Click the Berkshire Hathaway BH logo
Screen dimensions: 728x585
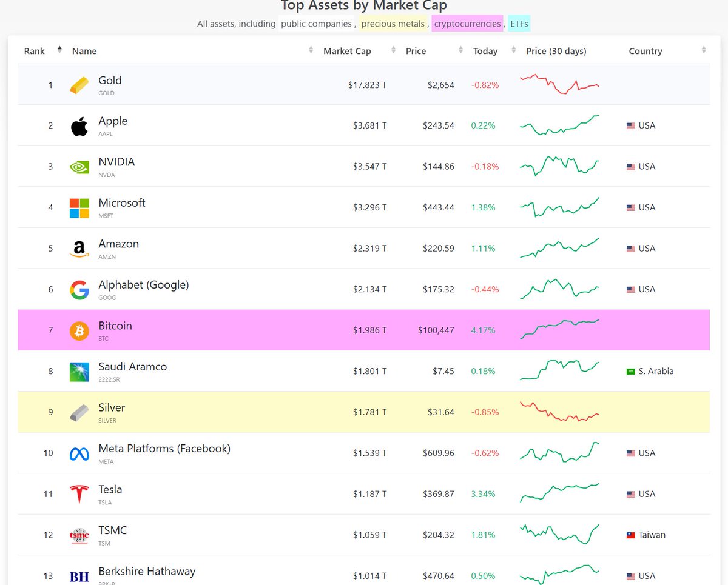click(79, 577)
